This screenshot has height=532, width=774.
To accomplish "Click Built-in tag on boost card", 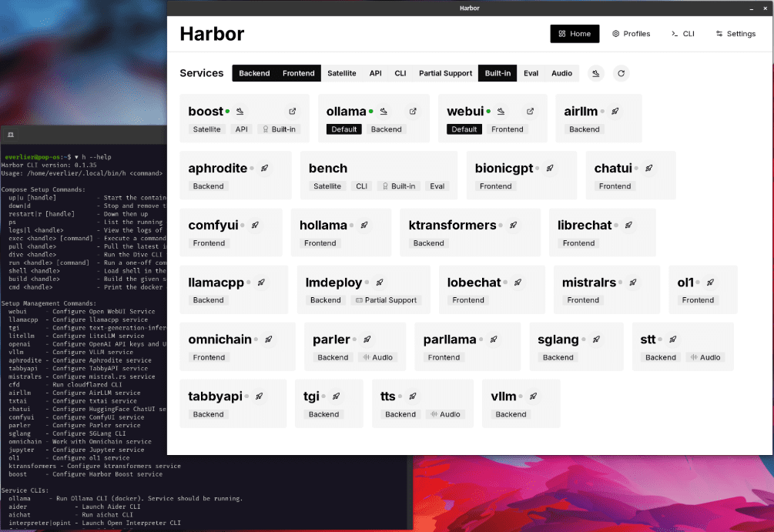I will (x=279, y=129).
